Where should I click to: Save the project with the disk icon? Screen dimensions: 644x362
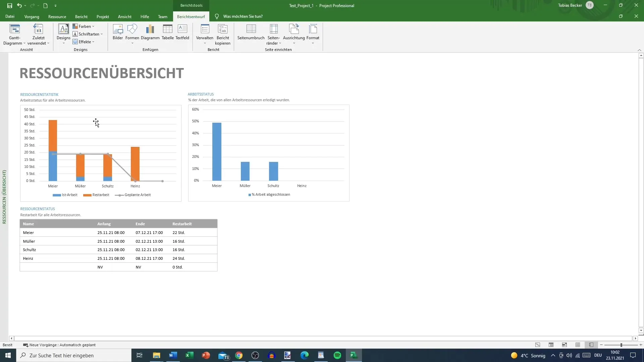[x=10, y=5]
